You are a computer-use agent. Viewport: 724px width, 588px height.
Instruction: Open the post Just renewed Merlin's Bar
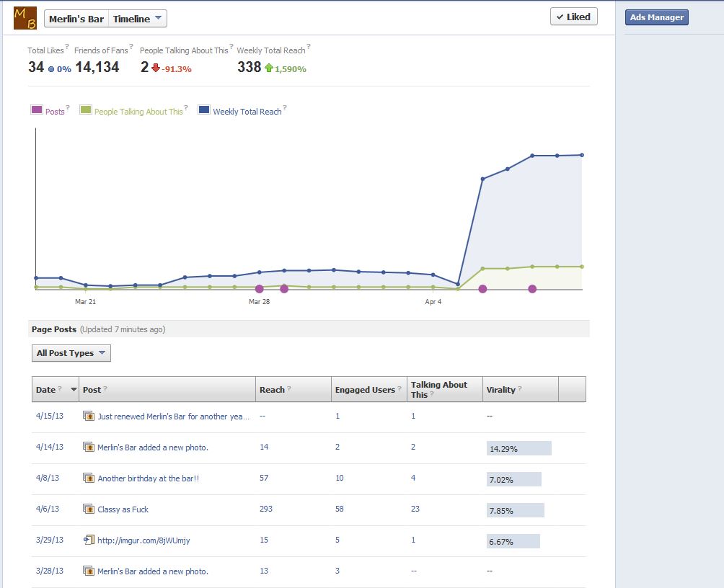pyautogui.click(x=173, y=416)
